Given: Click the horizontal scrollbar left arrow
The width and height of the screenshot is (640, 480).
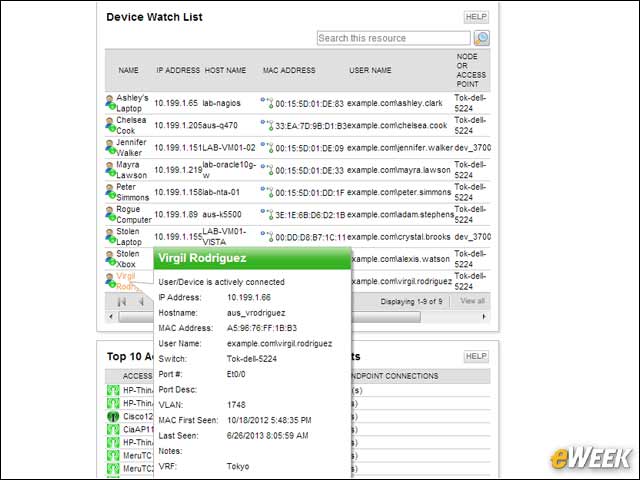Looking at the screenshot, I should point(111,316).
